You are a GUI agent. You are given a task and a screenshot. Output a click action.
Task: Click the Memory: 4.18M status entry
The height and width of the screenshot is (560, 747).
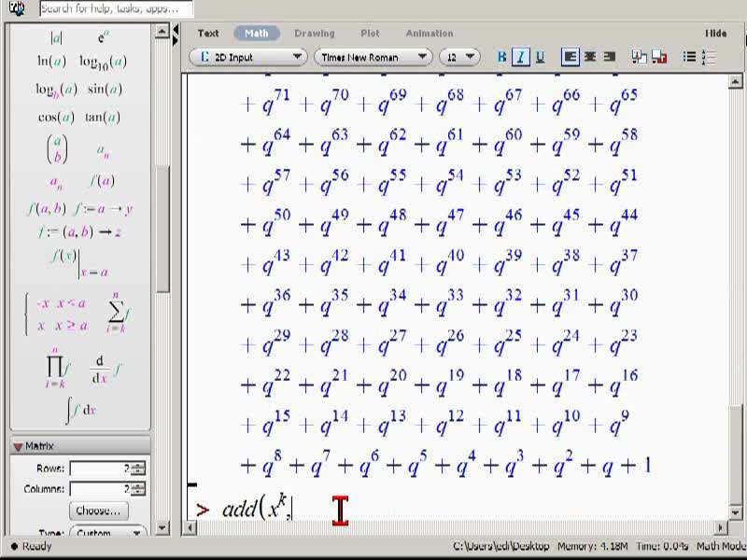(x=592, y=546)
